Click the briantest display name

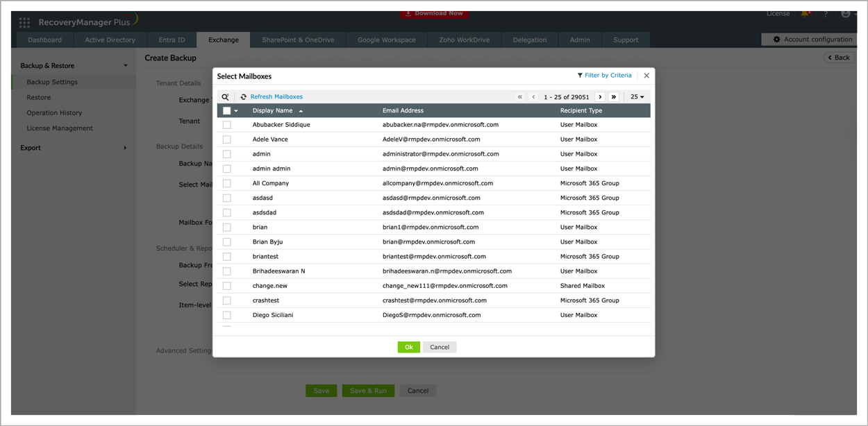265,257
